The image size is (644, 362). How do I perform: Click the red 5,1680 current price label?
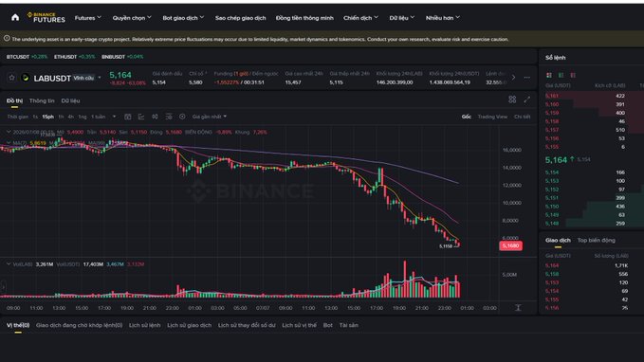[x=510, y=245]
